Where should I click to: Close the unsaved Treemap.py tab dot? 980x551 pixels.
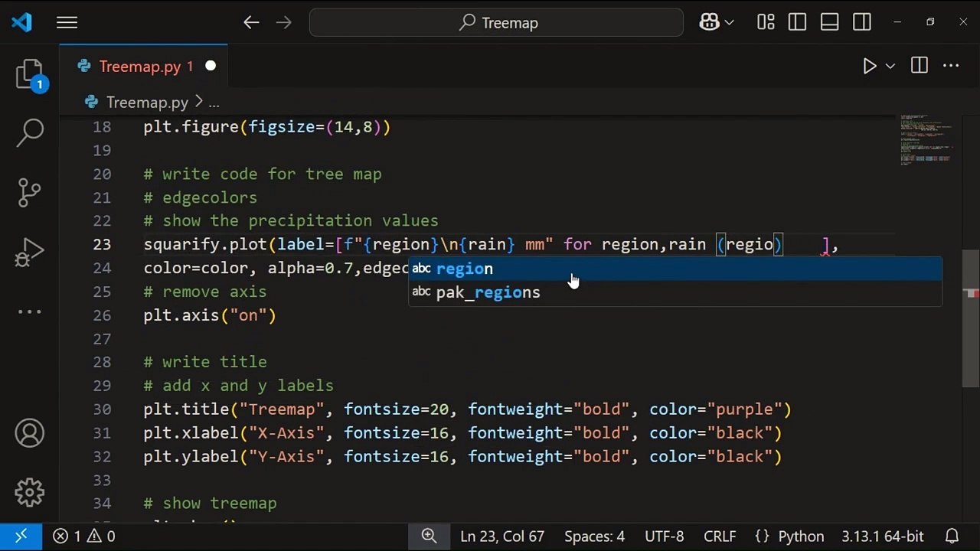tap(211, 67)
